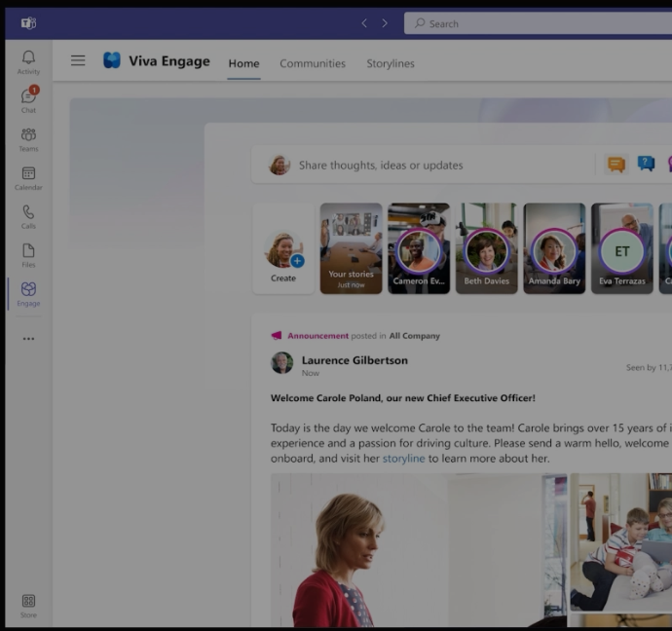Open Teams in the left sidebar
This screenshot has height=631, width=672.
[28, 139]
